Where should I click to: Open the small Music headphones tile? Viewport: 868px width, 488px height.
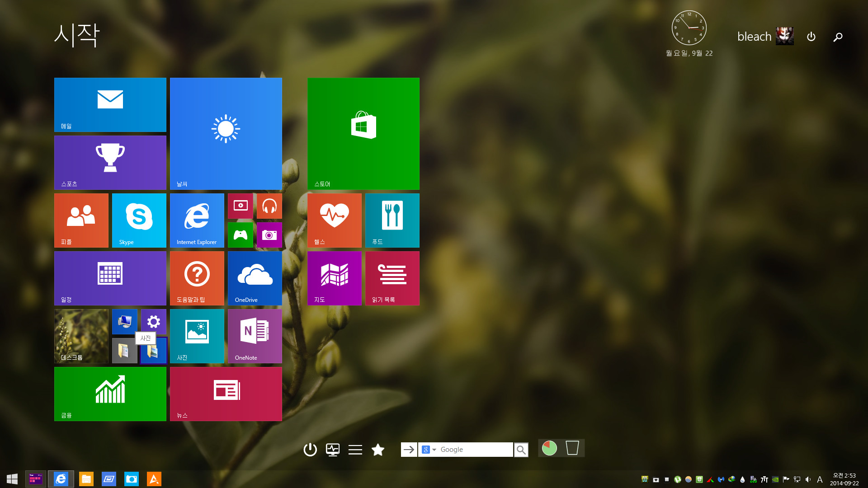(x=269, y=206)
